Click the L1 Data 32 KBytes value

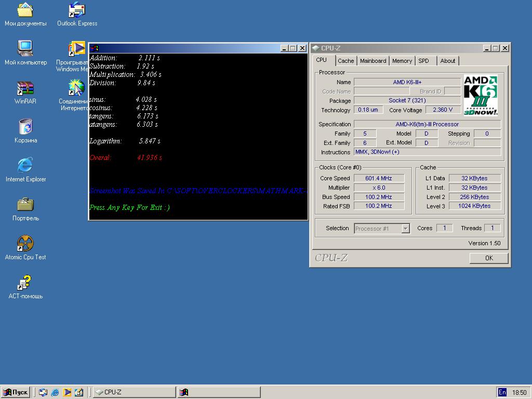pos(474,178)
